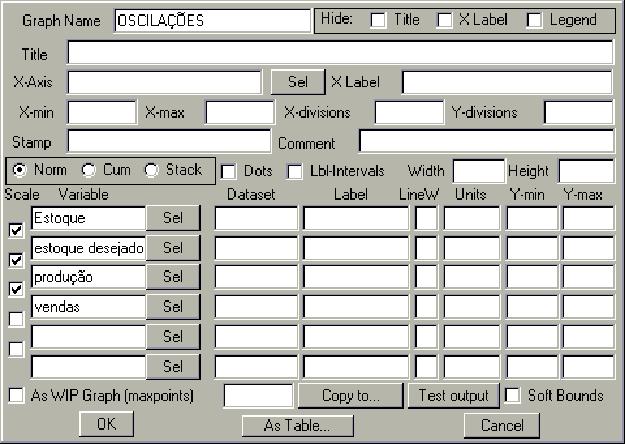Enable the Hide X Label checkbox
The width and height of the screenshot is (625, 444).
point(445,20)
